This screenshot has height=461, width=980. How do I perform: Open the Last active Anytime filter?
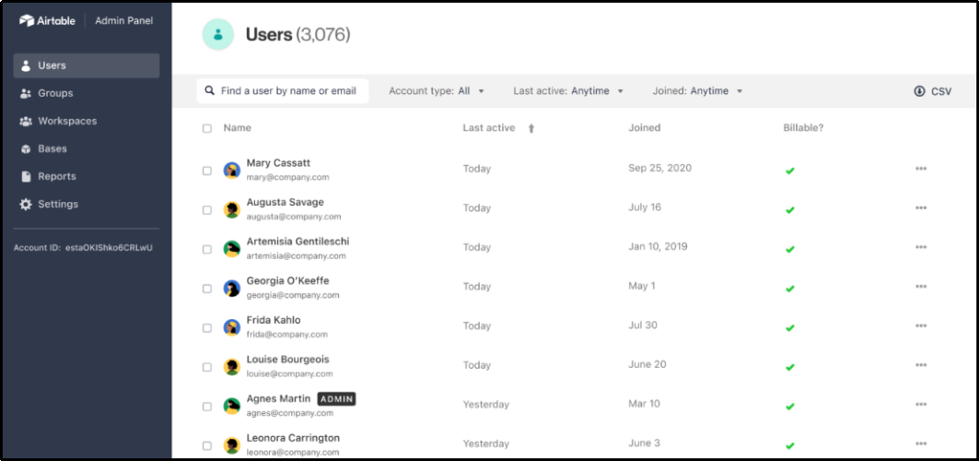569,91
